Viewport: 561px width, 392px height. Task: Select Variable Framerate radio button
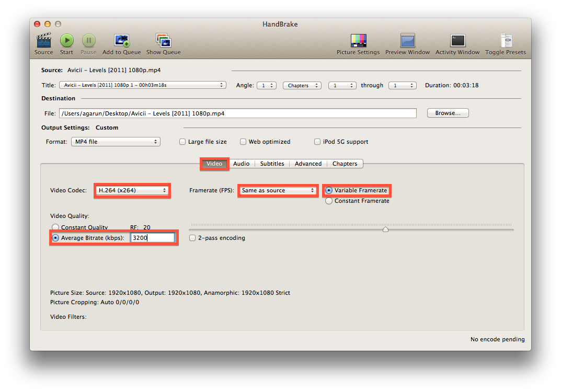[329, 190]
